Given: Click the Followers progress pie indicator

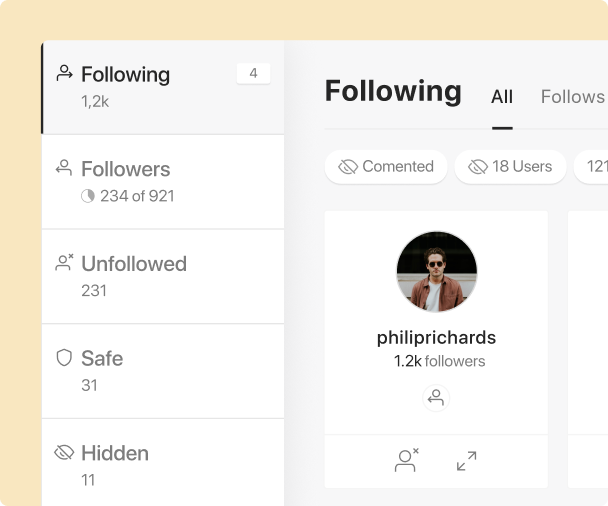Looking at the screenshot, I should tap(88, 196).
